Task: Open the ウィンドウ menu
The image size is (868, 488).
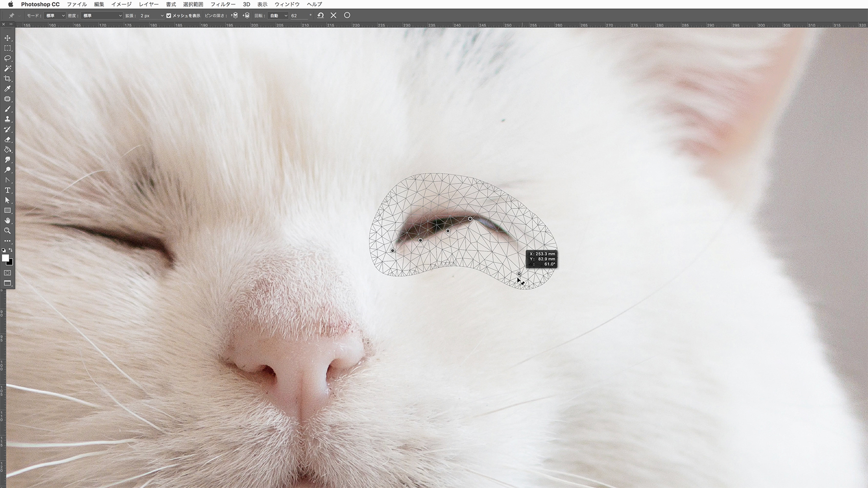Action: click(287, 4)
